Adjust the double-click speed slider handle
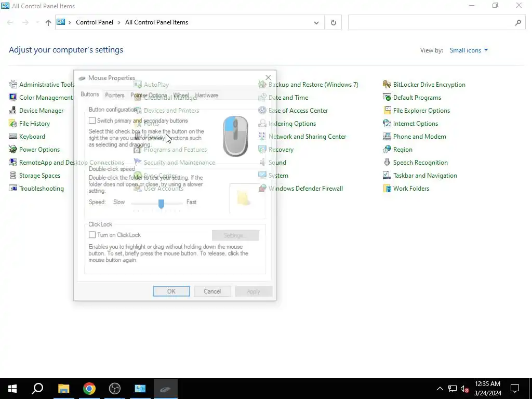This screenshot has width=532, height=399. (161, 204)
